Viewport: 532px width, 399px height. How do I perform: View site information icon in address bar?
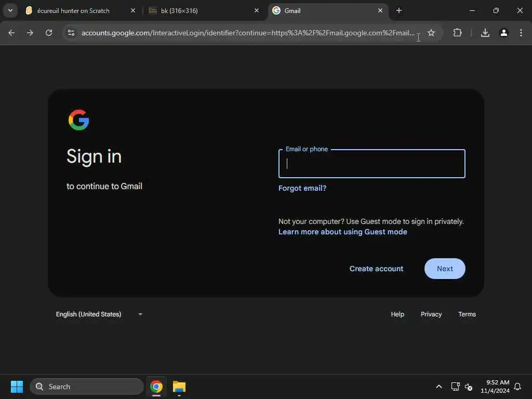pyautogui.click(x=71, y=33)
